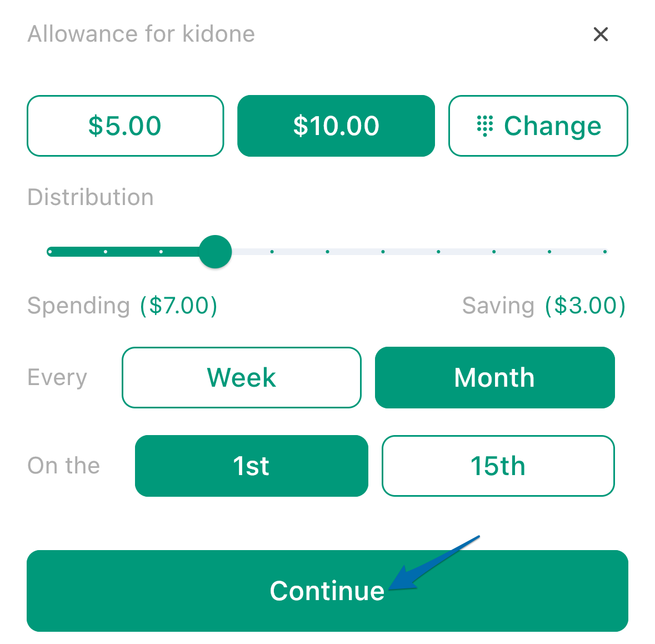655x644 pixels.
Task: Click the Distribution heading text
Action: click(x=91, y=197)
